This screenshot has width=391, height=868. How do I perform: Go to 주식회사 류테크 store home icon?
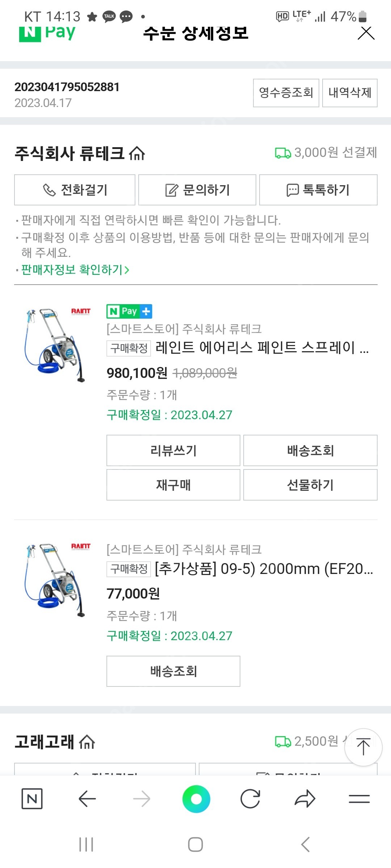pos(137,154)
